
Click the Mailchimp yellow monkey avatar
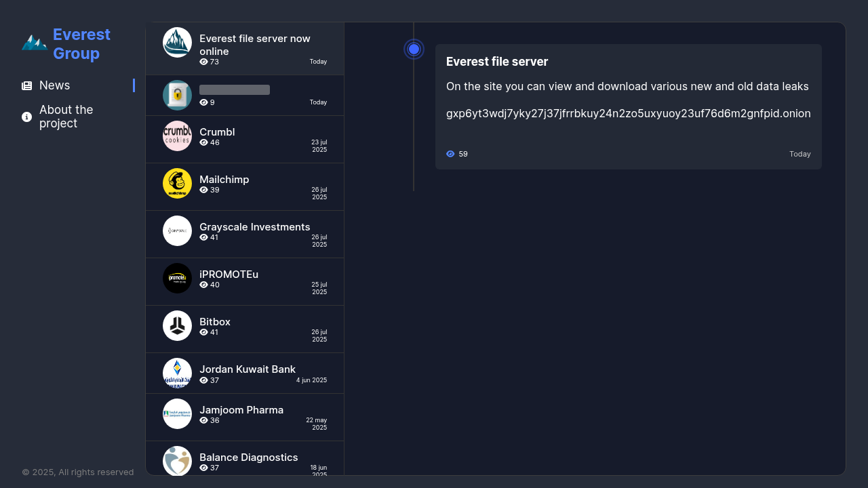[177, 183]
